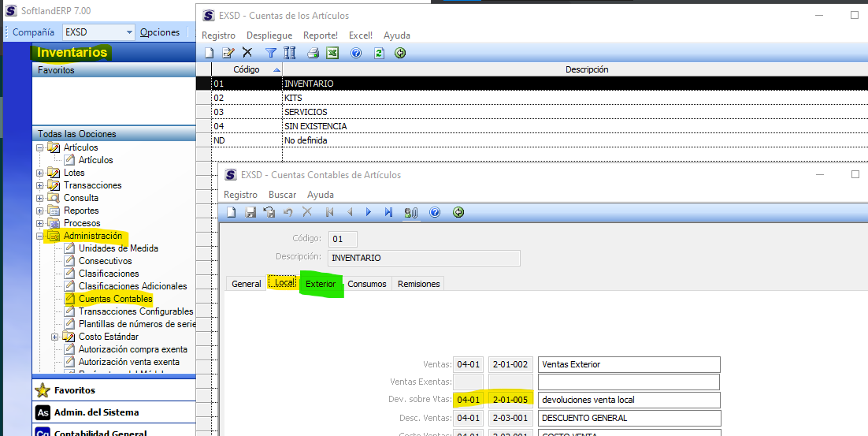Open Consecutivos in the tree
Screen dimensions: 868x436
(x=106, y=261)
